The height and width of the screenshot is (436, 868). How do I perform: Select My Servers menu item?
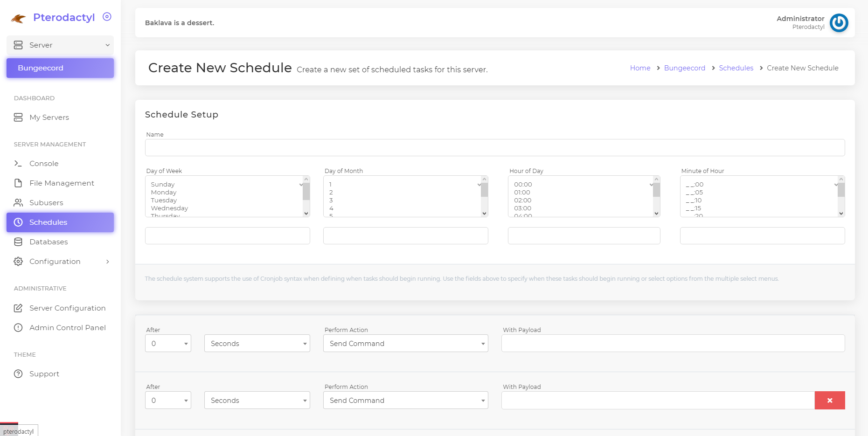pyautogui.click(x=49, y=118)
